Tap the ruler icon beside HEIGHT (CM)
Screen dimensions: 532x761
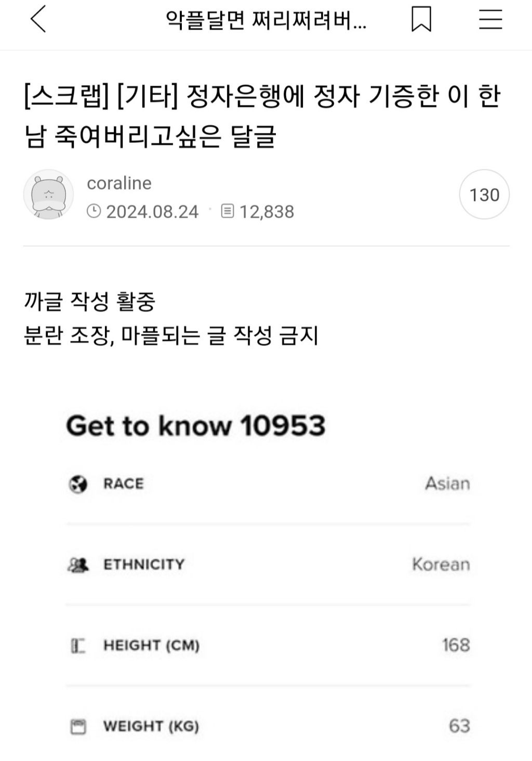[x=78, y=646]
